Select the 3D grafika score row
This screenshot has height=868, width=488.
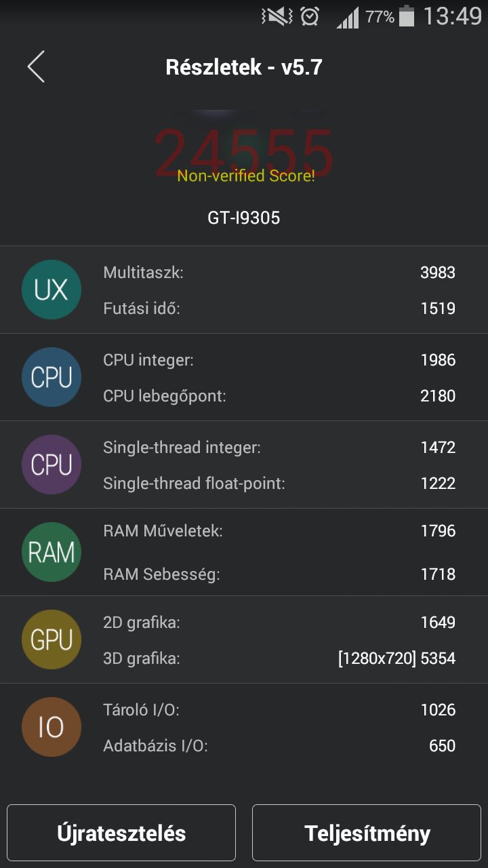(x=279, y=658)
